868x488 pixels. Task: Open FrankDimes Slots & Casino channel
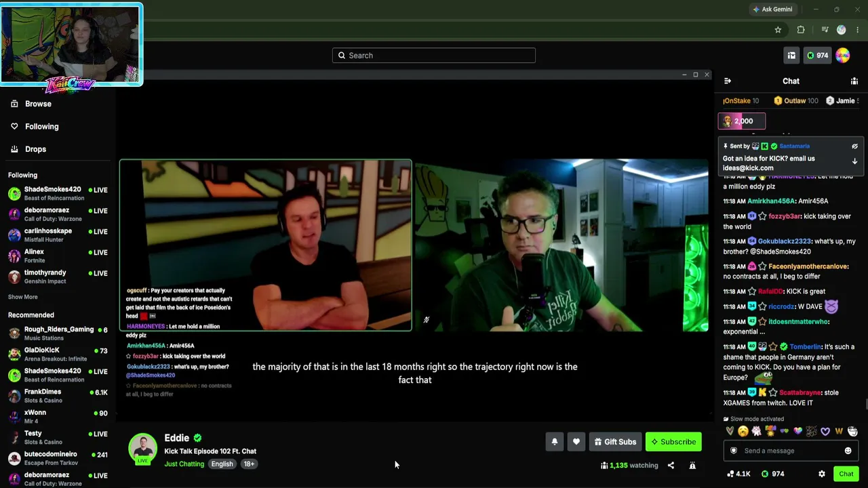(58, 396)
